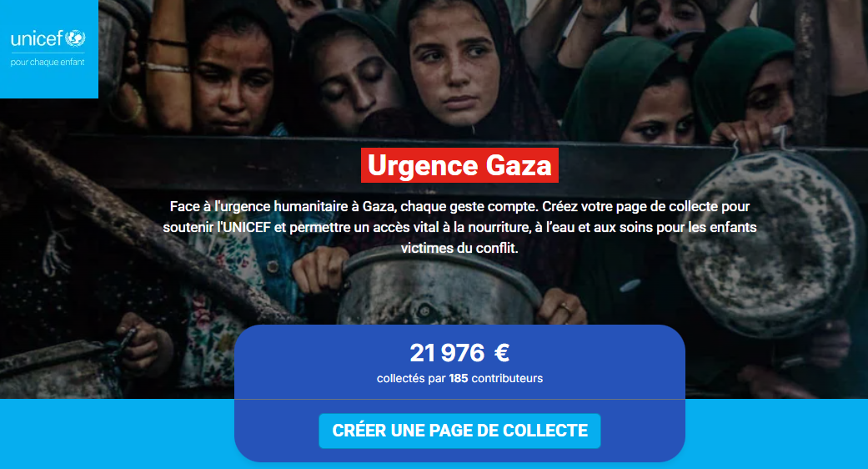Screen dimensions: 868x469
Task: Click the UNICEF globe emblem
Action: [75, 38]
